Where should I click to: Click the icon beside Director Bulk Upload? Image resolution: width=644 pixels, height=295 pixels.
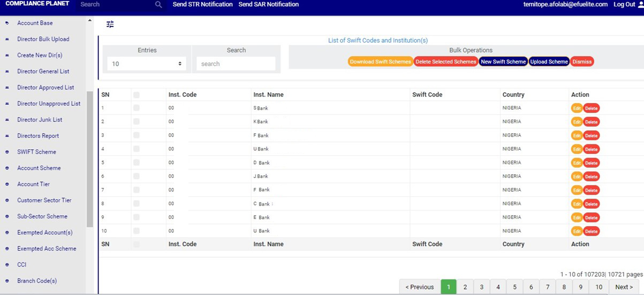[x=7, y=40]
